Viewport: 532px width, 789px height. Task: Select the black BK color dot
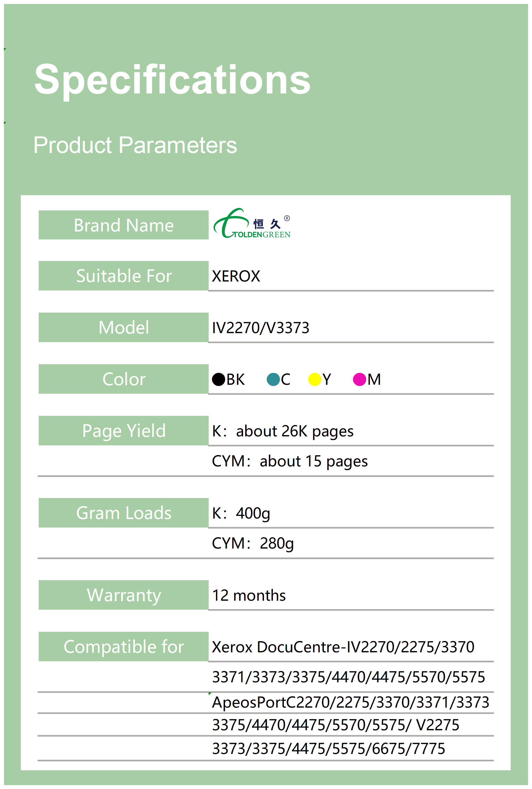(x=218, y=379)
